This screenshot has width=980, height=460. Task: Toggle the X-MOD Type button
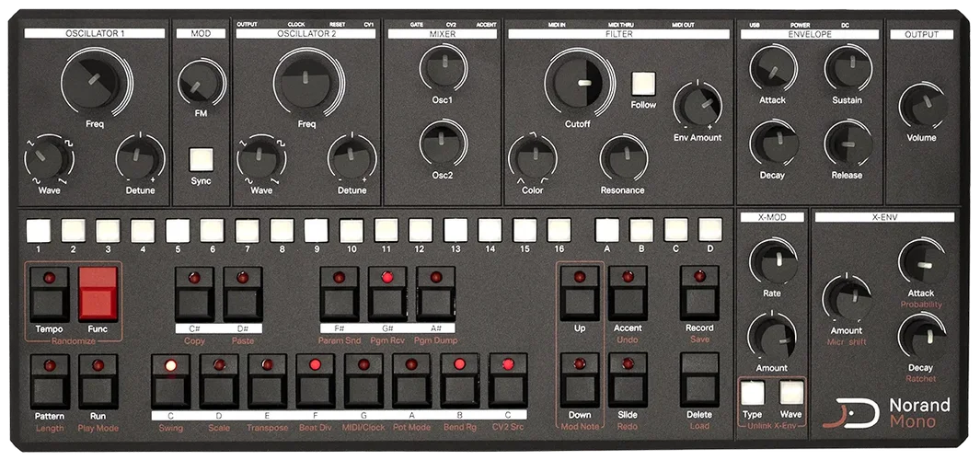point(752,393)
